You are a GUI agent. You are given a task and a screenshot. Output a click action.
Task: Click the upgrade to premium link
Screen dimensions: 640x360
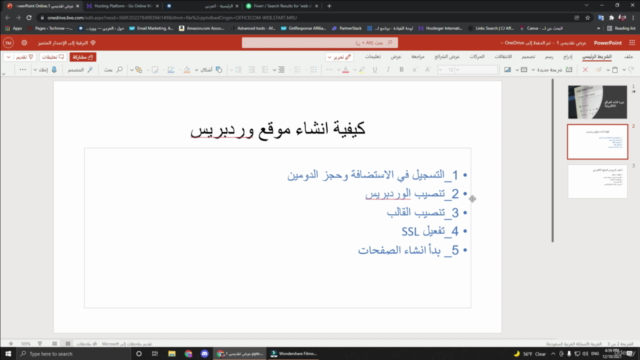tap(67, 43)
